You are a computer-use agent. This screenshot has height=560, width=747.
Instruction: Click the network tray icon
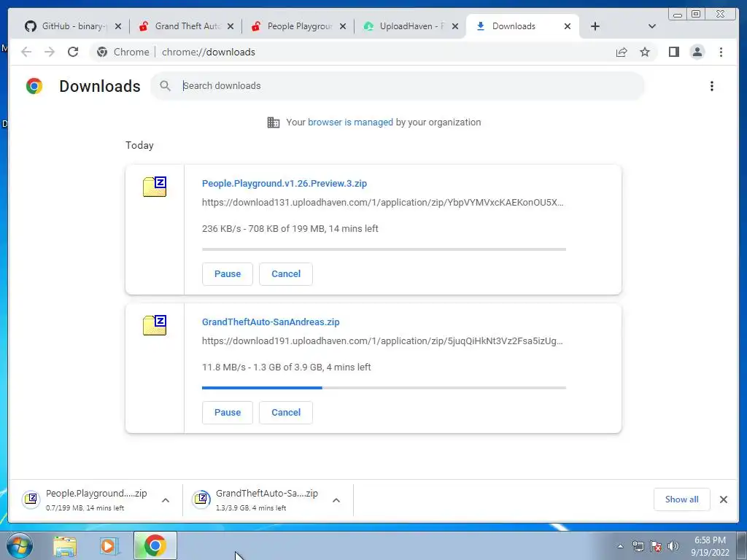(x=638, y=546)
